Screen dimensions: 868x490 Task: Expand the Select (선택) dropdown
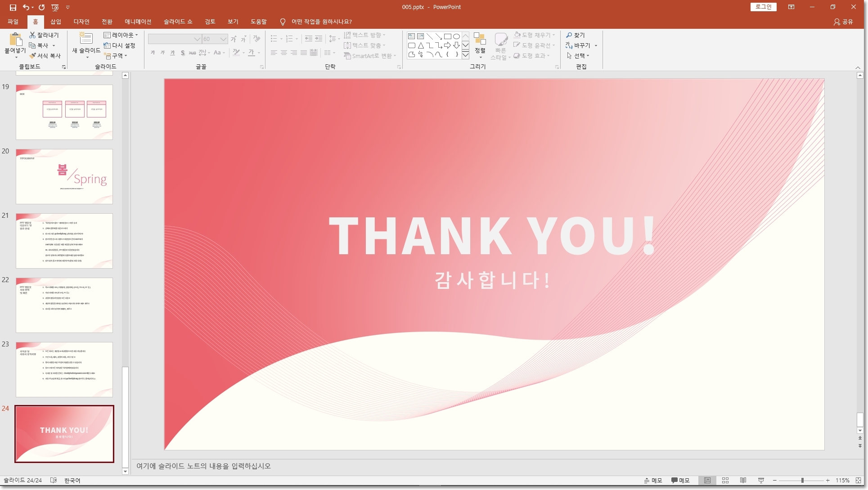578,56
